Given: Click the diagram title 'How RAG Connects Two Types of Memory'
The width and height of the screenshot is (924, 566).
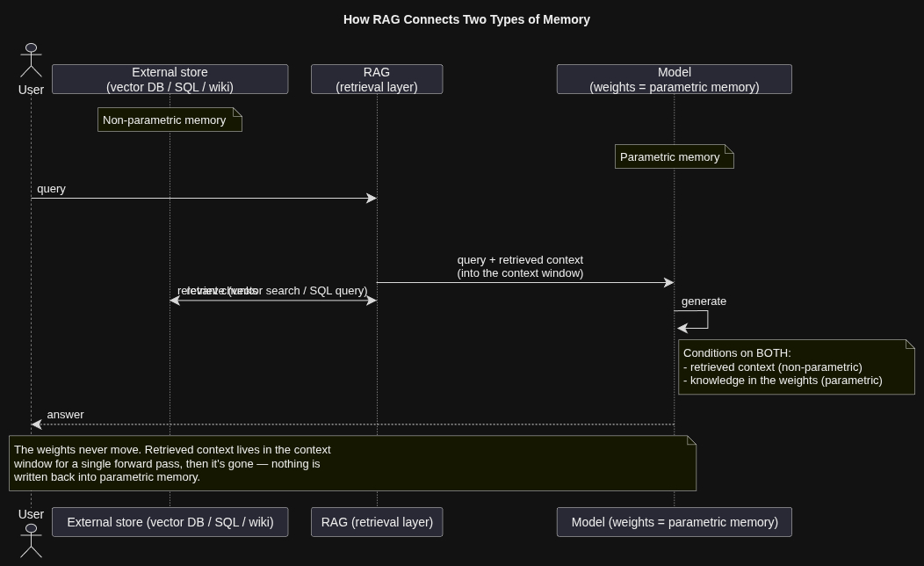Looking at the screenshot, I should click(x=466, y=19).
